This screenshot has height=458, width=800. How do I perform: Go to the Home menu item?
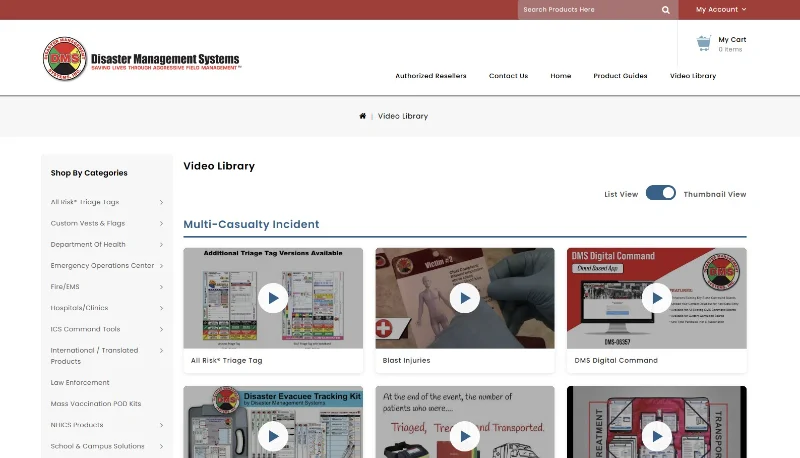tap(560, 75)
